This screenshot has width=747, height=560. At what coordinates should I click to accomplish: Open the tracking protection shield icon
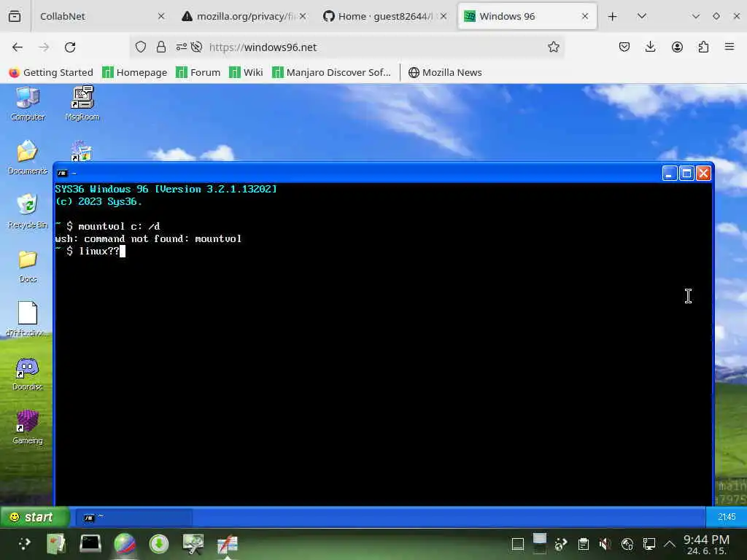[x=141, y=47]
